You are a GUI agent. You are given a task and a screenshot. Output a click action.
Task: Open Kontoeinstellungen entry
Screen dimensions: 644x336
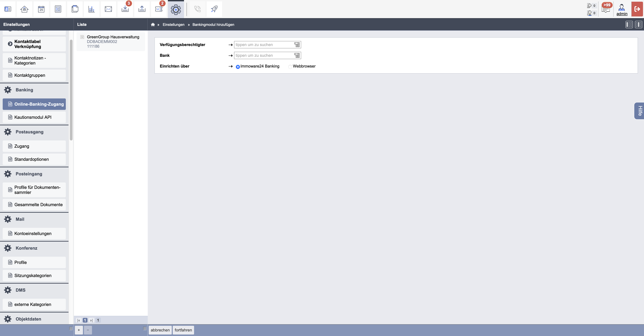34,233
